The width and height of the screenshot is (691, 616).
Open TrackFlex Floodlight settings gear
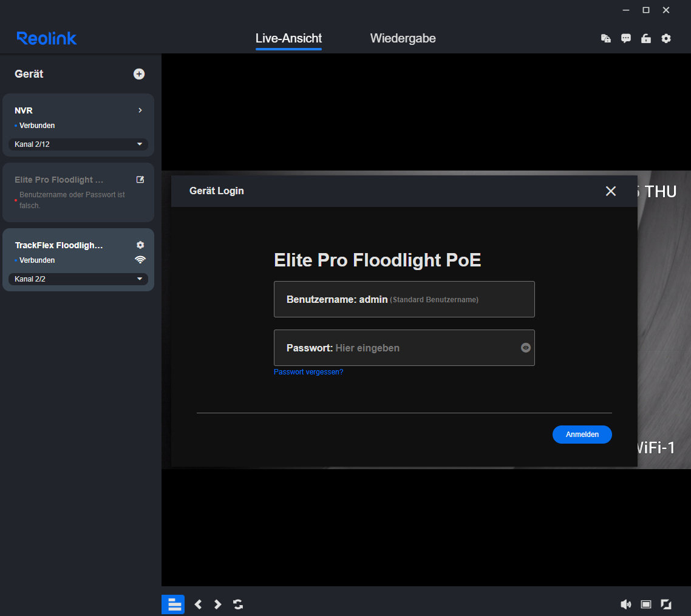pos(140,245)
